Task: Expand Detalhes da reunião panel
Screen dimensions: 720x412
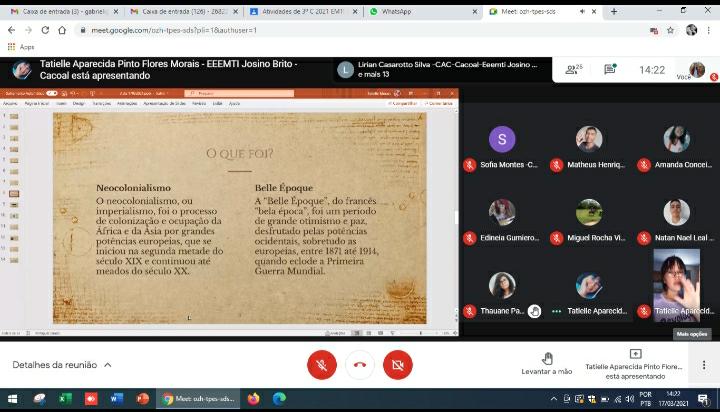Action: click(62, 365)
